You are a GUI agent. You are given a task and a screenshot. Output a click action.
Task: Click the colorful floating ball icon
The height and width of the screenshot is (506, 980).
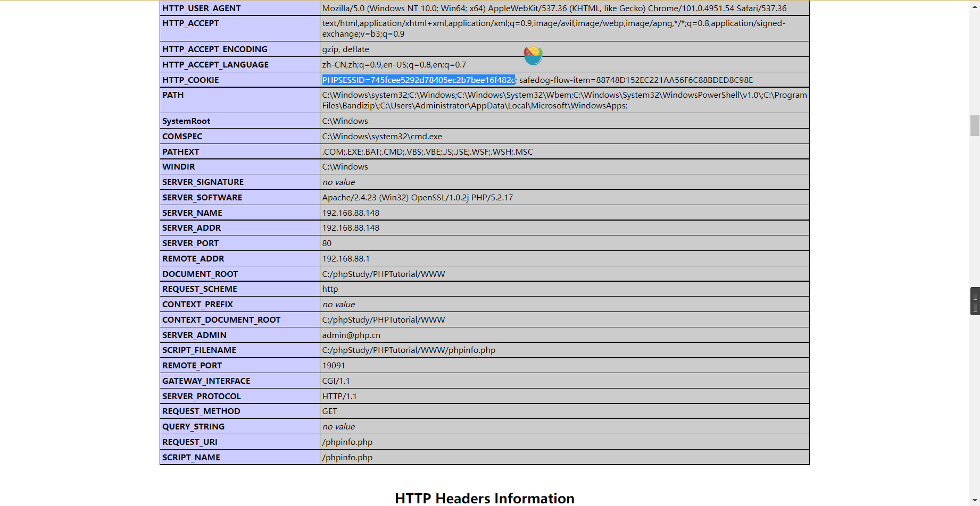coord(533,55)
